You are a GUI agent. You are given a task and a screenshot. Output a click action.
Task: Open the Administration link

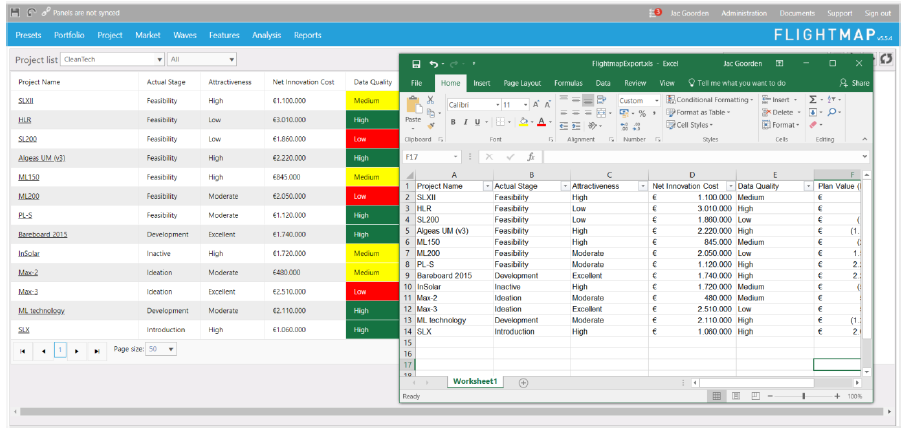click(744, 13)
